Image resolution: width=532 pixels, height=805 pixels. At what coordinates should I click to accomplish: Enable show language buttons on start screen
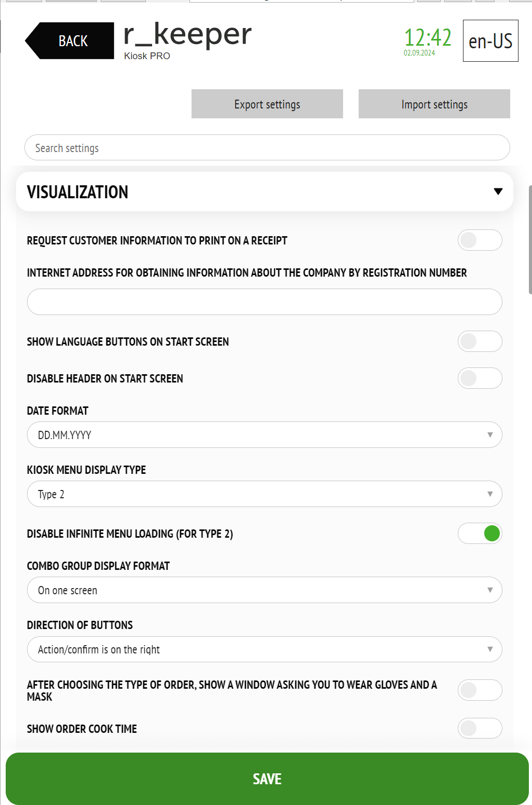click(x=480, y=342)
